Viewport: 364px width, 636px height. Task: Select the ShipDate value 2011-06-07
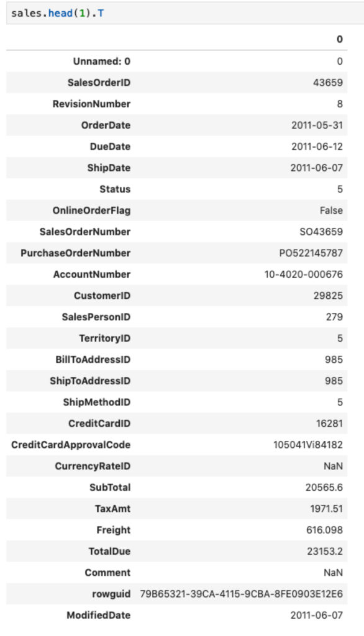click(x=317, y=168)
